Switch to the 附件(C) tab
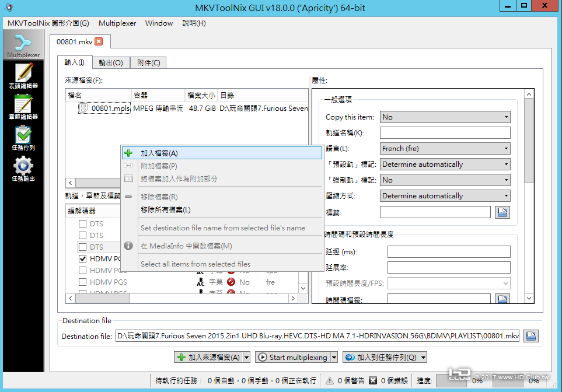562x392 pixels. (148, 62)
